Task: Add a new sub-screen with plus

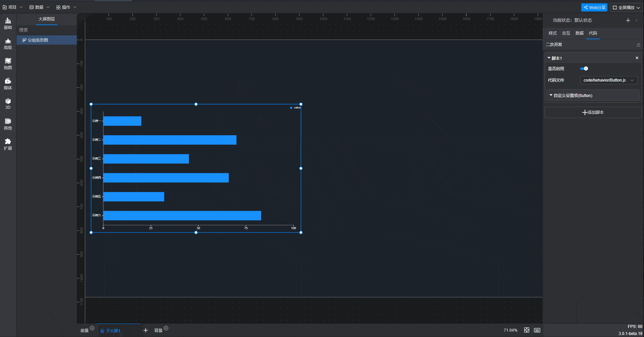Action: point(146,330)
